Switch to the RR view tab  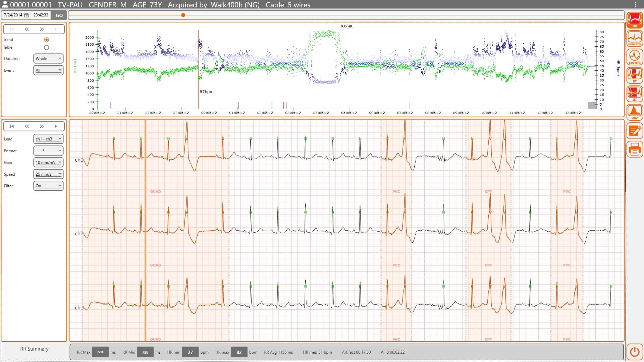tap(634, 20)
